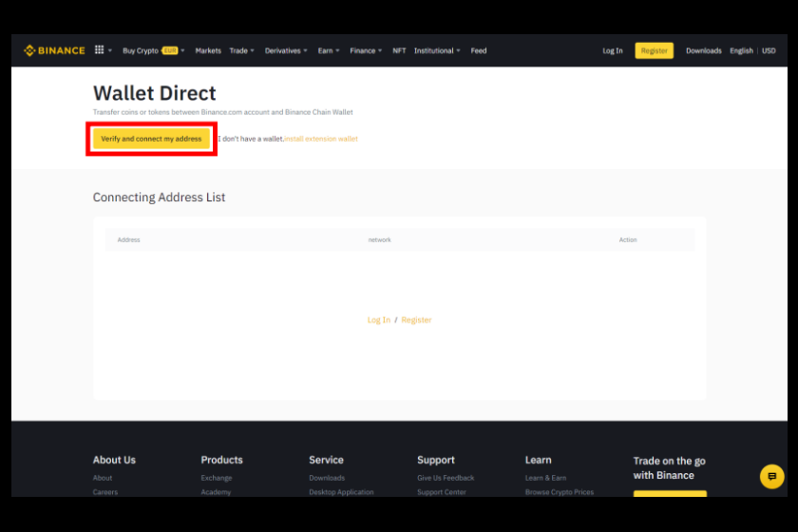Screen dimensions: 798x532
Task: Open the Give Us Feedback link
Action: pyautogui.click(x=446, y=478)
